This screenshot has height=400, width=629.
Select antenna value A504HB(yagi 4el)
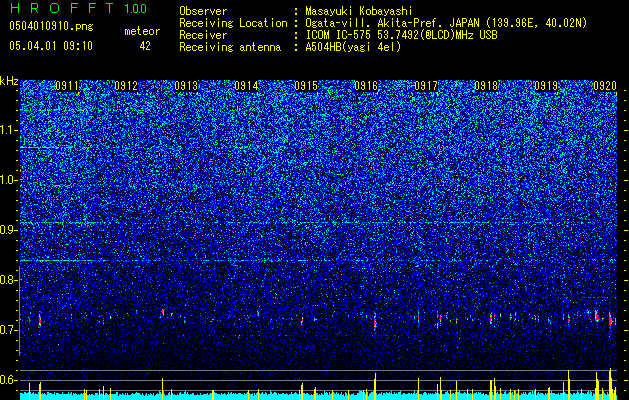pyautogui.click(x=353, y=47)
